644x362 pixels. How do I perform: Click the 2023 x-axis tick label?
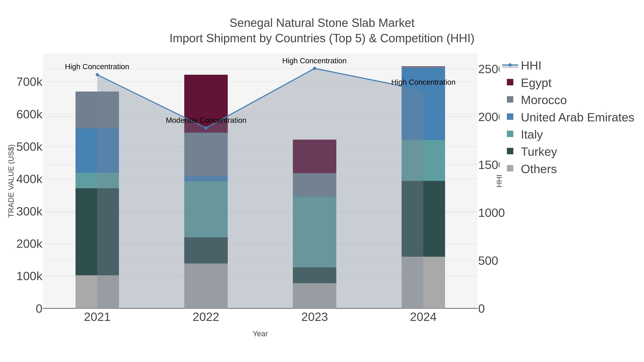pyautogui.click(x=314, y=317)
